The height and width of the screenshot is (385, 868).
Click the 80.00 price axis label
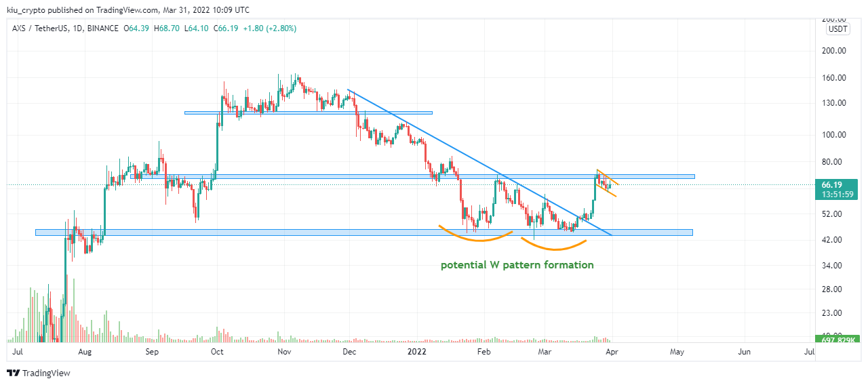833,162
